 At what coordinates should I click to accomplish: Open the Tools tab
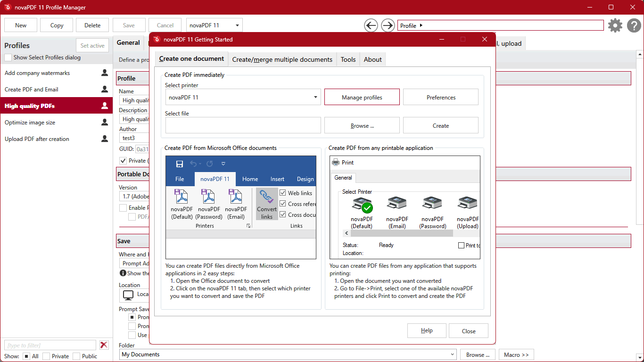click(x=348, y=59)
